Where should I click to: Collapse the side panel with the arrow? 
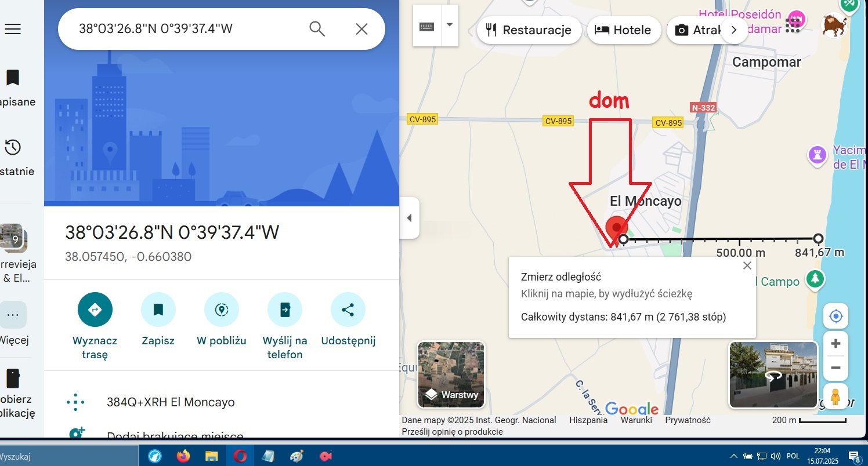pos(410,218)
